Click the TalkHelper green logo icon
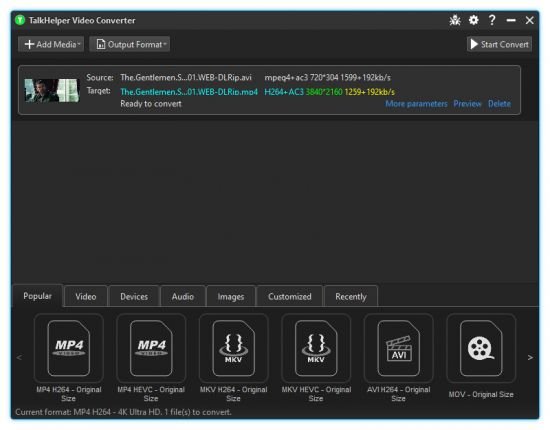The width and height of the screenshot is (550, 430). 20,20
